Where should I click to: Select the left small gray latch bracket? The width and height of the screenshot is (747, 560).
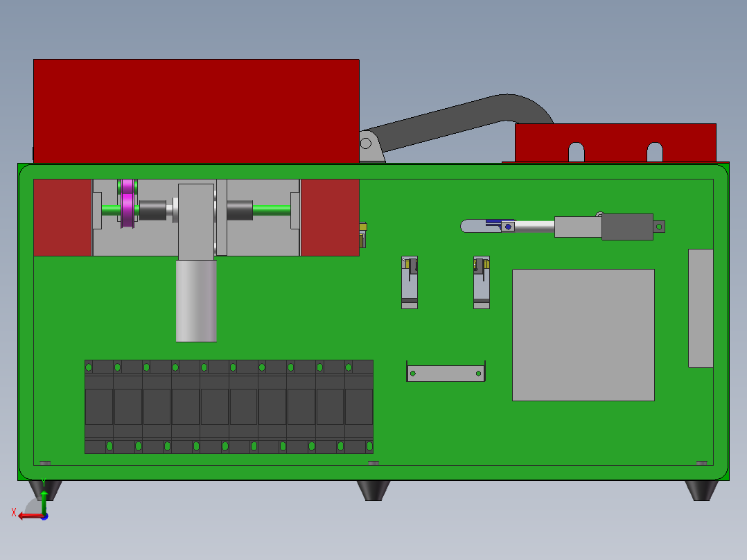[410, 283]
